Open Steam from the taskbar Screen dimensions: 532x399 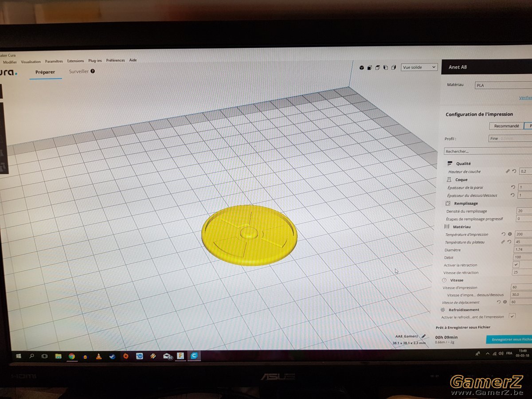[x=113, y=356]
